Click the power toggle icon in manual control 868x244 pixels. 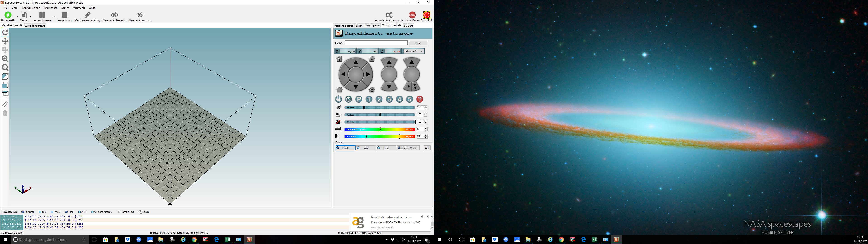point(338,99)
